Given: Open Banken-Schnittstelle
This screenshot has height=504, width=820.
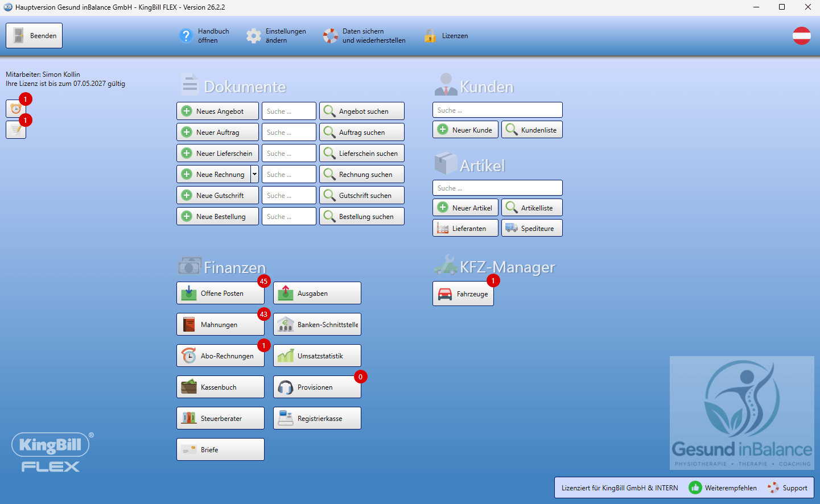Looking at the screenshot, I should pyautogui.click(x=317, y=324).
